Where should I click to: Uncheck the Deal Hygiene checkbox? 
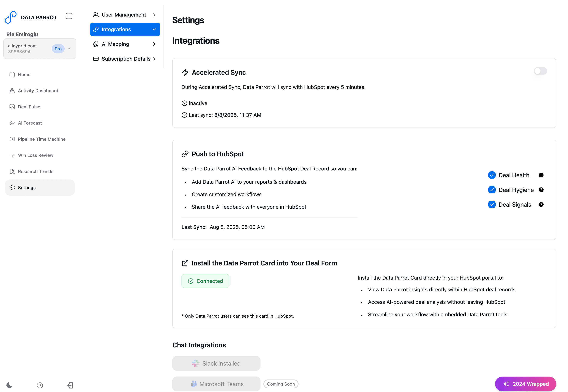point(492,190)
